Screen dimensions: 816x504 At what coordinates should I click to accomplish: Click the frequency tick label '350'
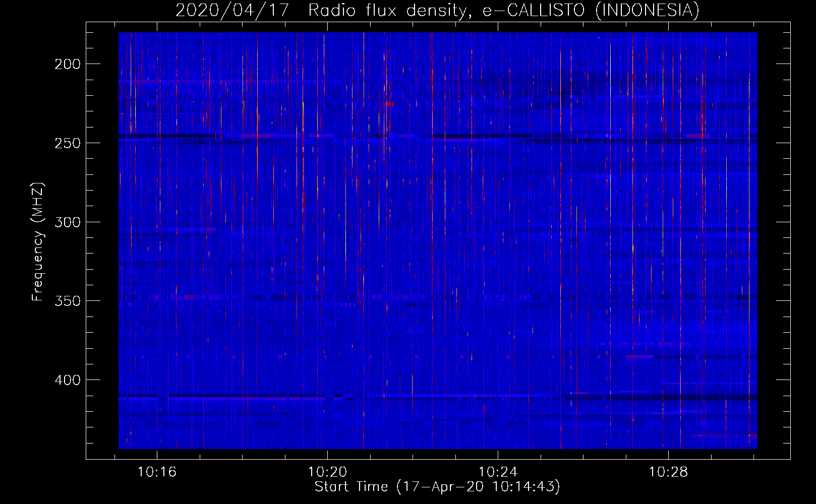pyautogui.click(x=68, y=301)
